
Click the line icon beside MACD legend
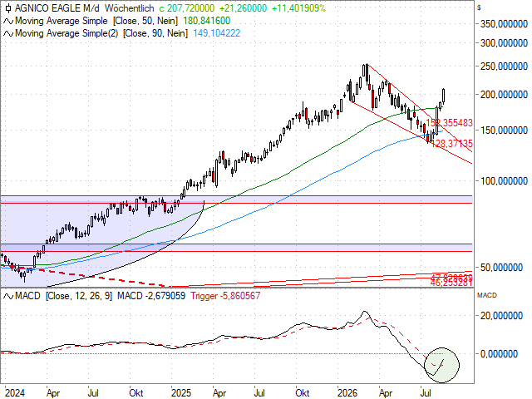point(8,297)
